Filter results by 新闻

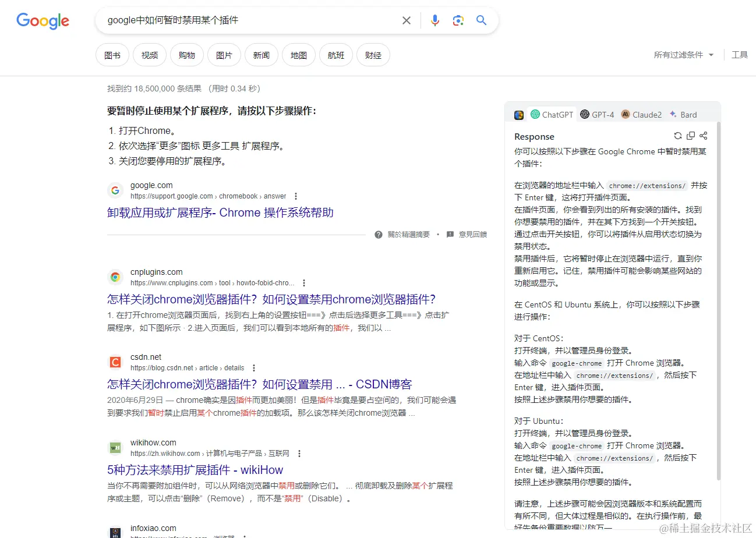[x=262, y=55]
